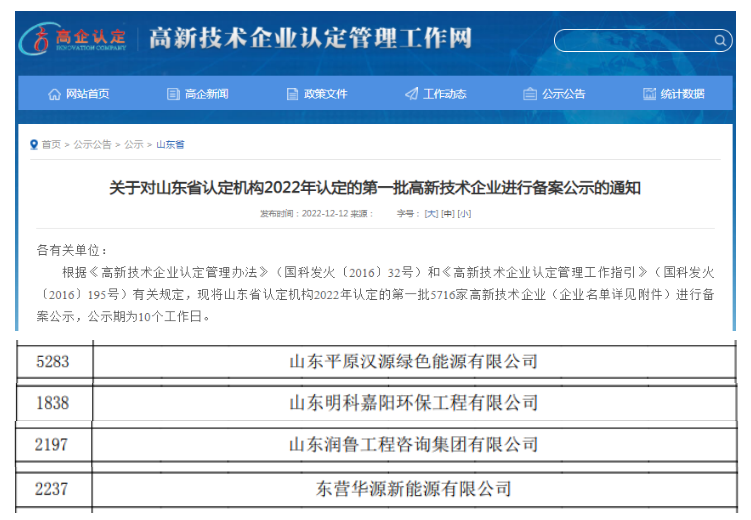Open 公示公告 breadcrumb link
The image size is (751, 520).
(x=92, y=145)
